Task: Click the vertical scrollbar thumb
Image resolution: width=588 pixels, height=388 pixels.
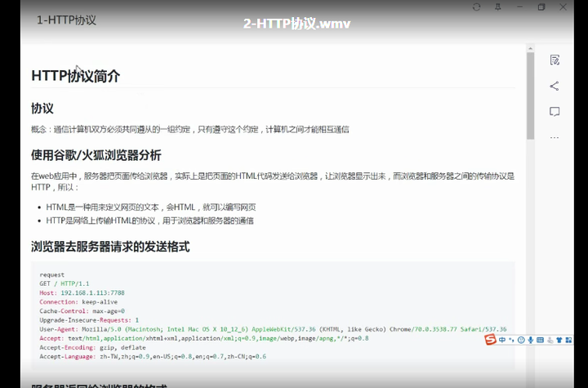Action: (x=530, y=96)
